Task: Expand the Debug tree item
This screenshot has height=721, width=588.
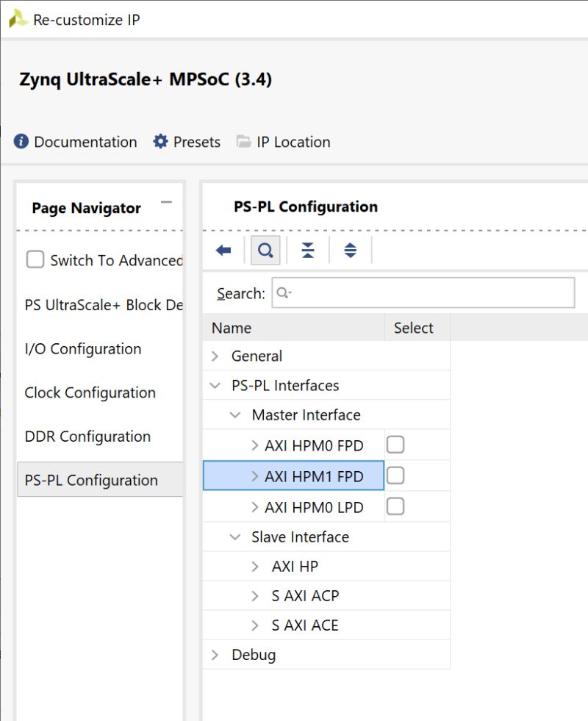Action: click(214, 654)
